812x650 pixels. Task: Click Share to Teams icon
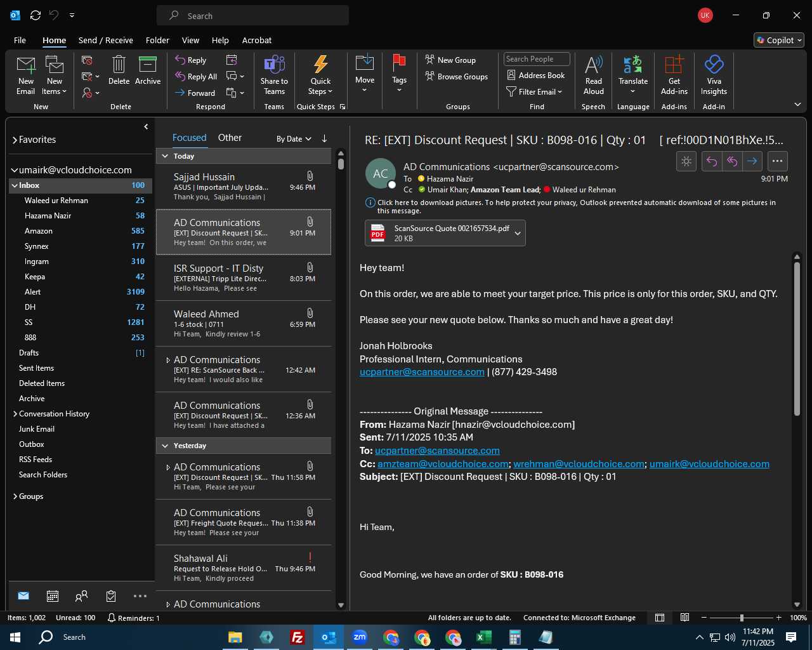coord(274,65)
